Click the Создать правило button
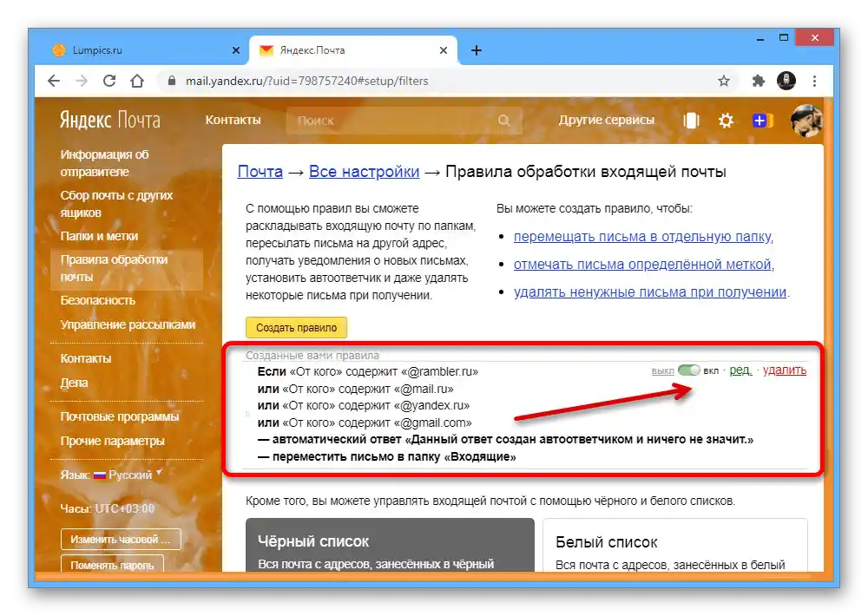This screenshot has width=868, height=616. click(296, 328)
